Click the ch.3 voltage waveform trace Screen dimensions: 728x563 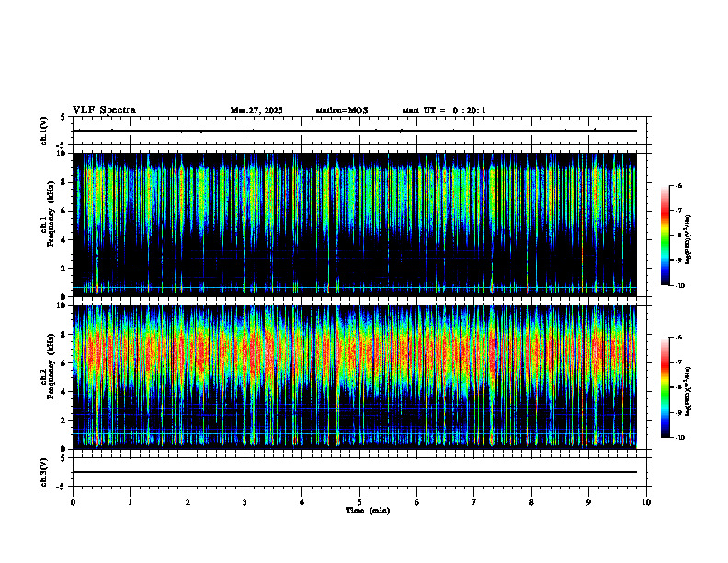tap(355, 472)
